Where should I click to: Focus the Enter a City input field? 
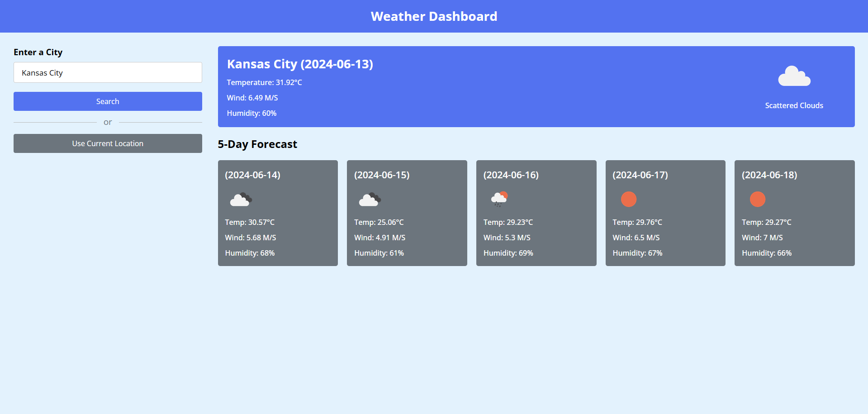(108, 72)
